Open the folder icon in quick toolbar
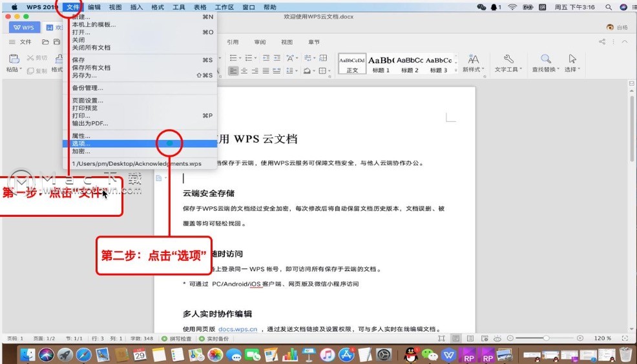 point(45,42)
